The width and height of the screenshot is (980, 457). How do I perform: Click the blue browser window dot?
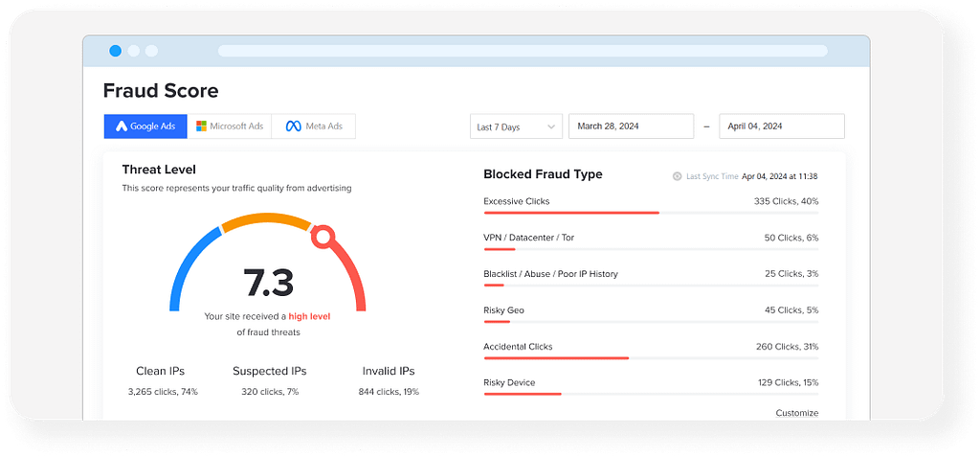(116, 51)
